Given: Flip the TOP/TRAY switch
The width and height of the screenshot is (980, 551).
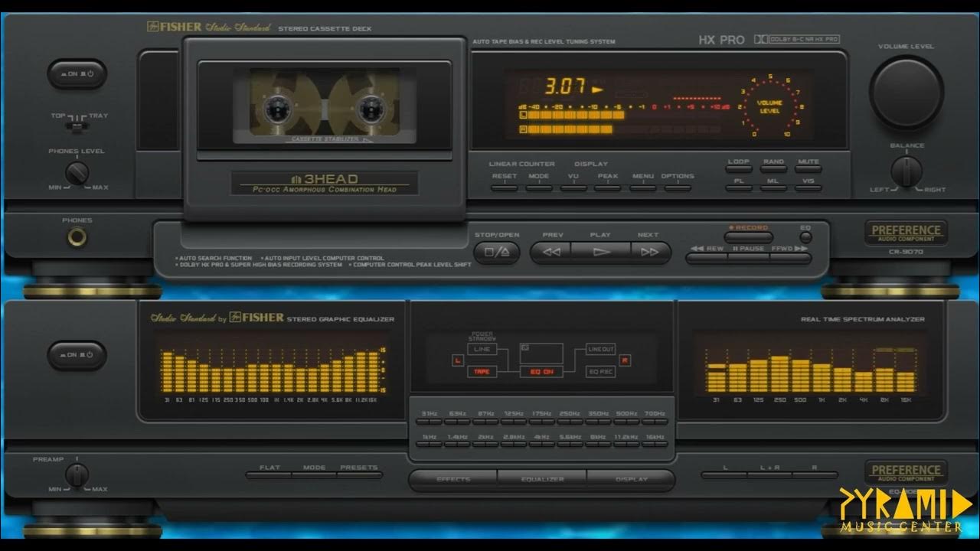Looking at the screenshot, I should point(77,125).
